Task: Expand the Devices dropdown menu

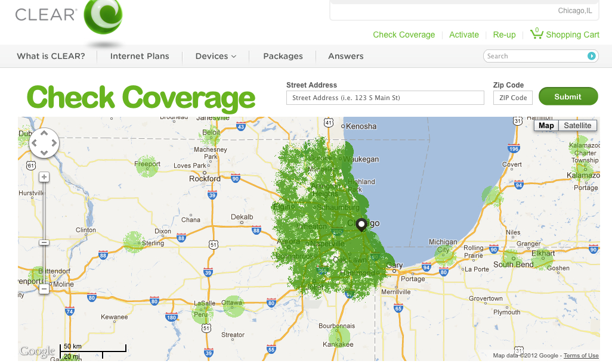Action: [x=216, y=56]
